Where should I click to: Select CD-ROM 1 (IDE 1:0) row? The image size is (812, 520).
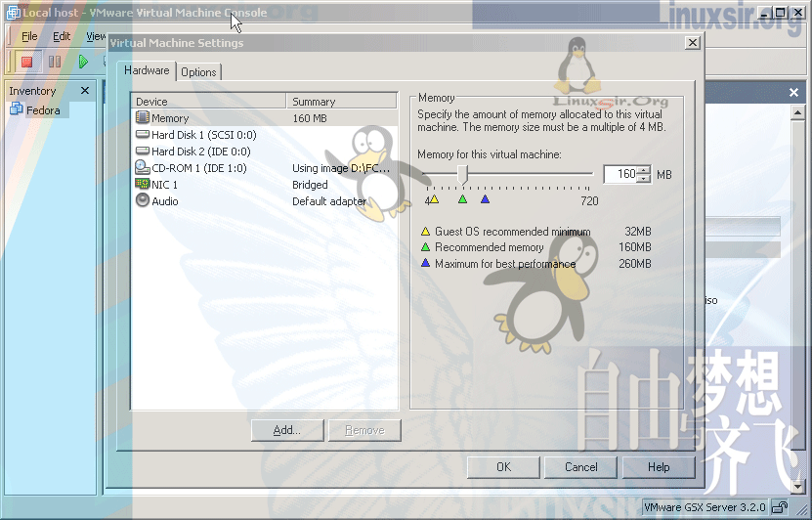click(265, 168)
